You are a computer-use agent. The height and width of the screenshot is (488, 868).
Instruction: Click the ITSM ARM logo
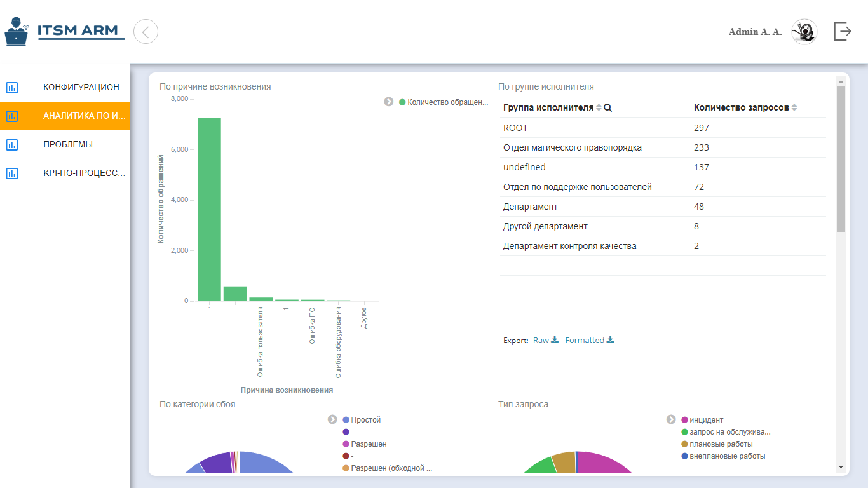pos(65,31)
